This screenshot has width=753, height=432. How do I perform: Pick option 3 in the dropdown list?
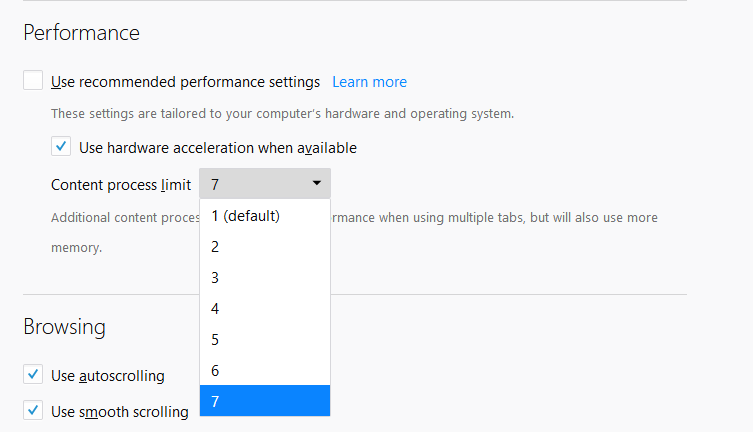[264, 277]
